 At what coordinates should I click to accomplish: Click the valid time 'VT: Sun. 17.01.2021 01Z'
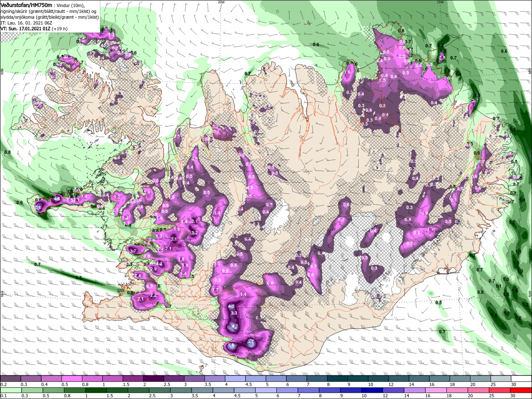26,29
